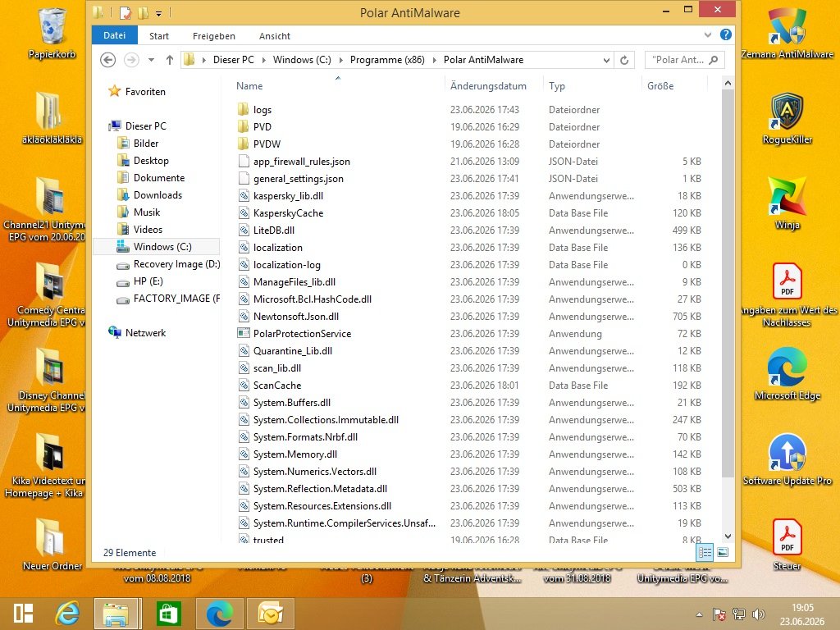The image size is (840, 630).
Task: Expand the Windows (C:) breadcrumb arrow
Action: click(x=340, y=60)
